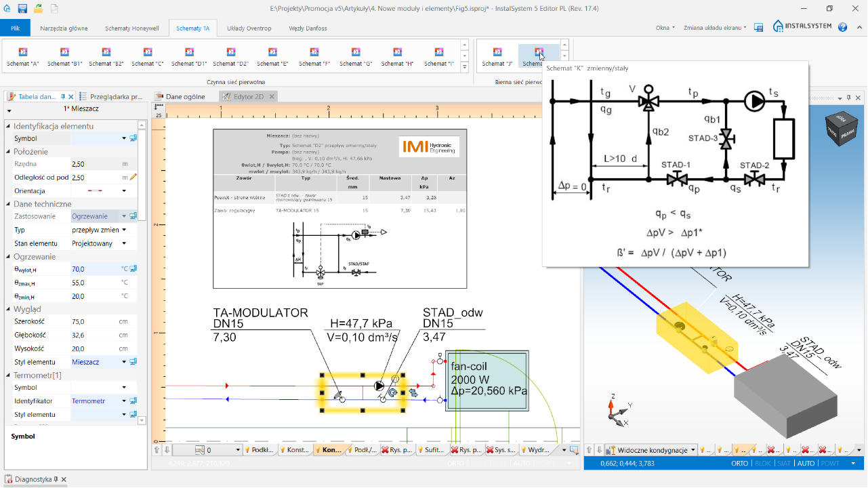Switch to Układy Oventrop ribbon tab
Viewport: 868px width, 488px height.
(249, 28)
